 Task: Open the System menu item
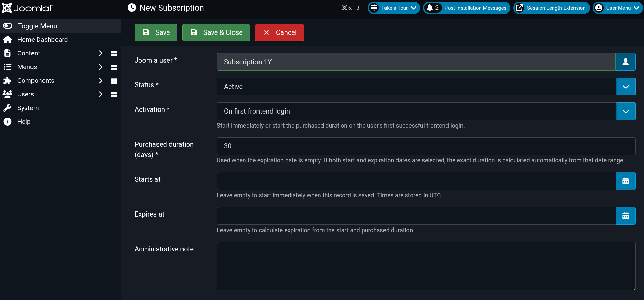[x=28, y=108]
